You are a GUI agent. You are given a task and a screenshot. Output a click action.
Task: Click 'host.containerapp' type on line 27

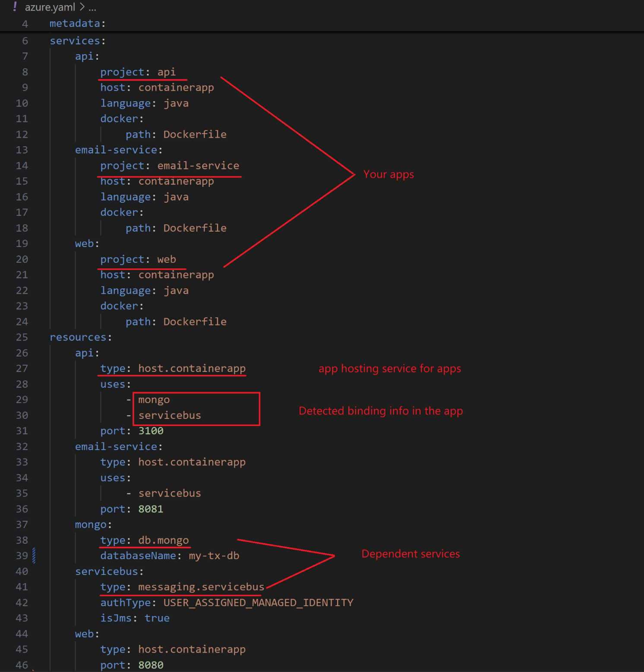[192, 368]
